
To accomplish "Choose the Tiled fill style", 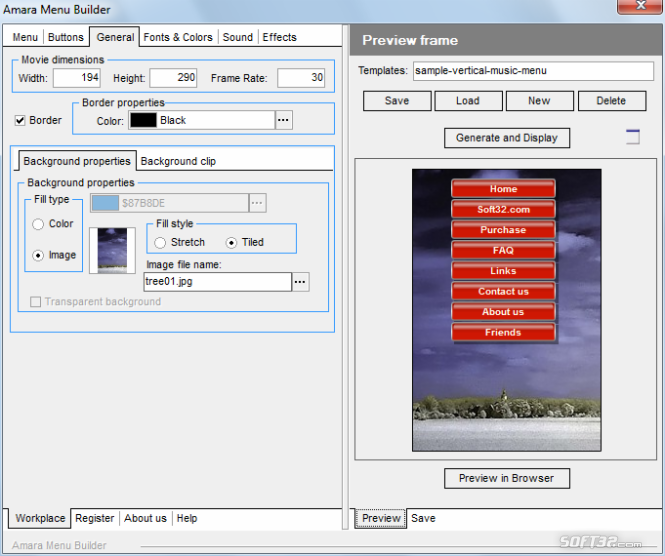I will (x=231, y=243).
